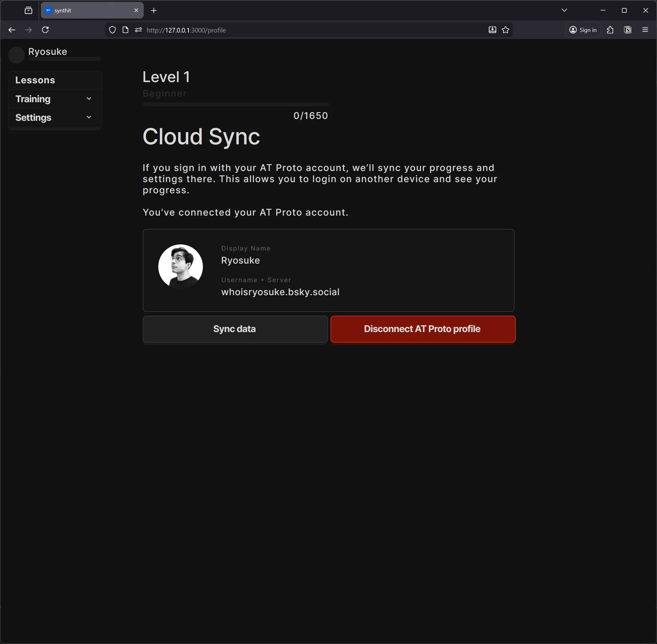Bookmark this page with the star icon
Viewport: 657px width, 644px height.
point(505,30)
